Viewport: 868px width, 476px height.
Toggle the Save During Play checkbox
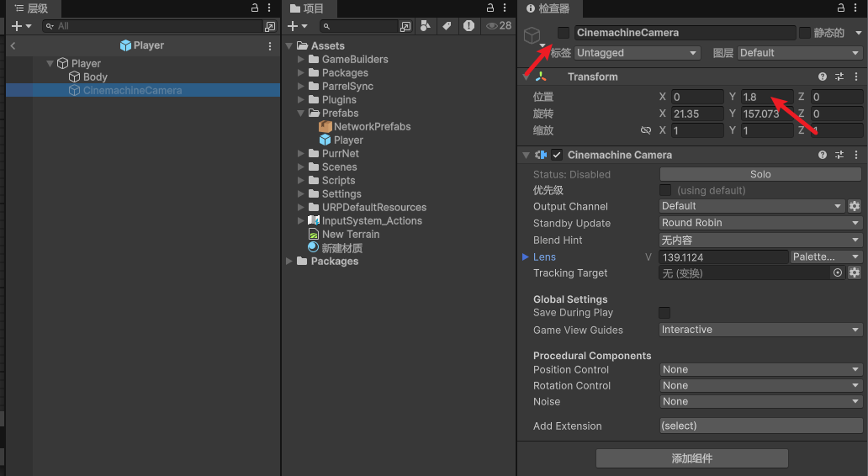pyautogui.click(x=664, y=313)
